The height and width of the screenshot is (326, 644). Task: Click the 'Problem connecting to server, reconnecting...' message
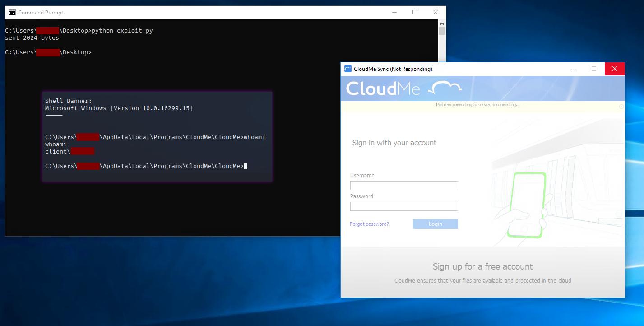pos(478,105)
